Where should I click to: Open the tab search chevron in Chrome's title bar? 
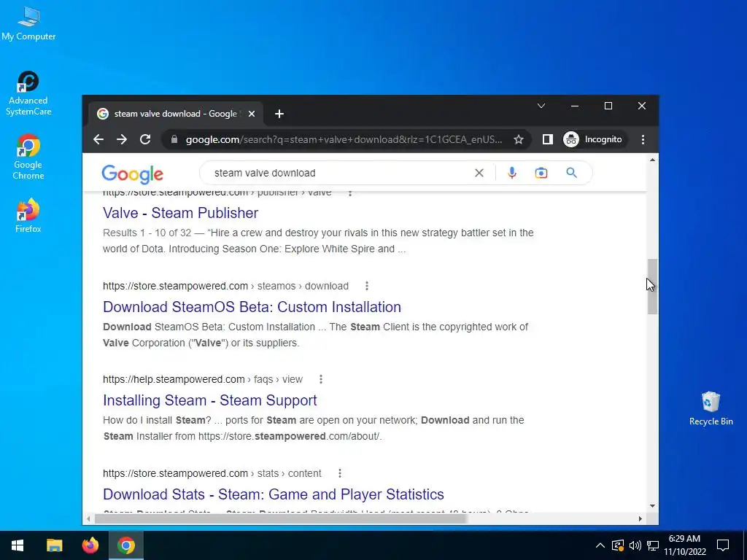[541, 106]
